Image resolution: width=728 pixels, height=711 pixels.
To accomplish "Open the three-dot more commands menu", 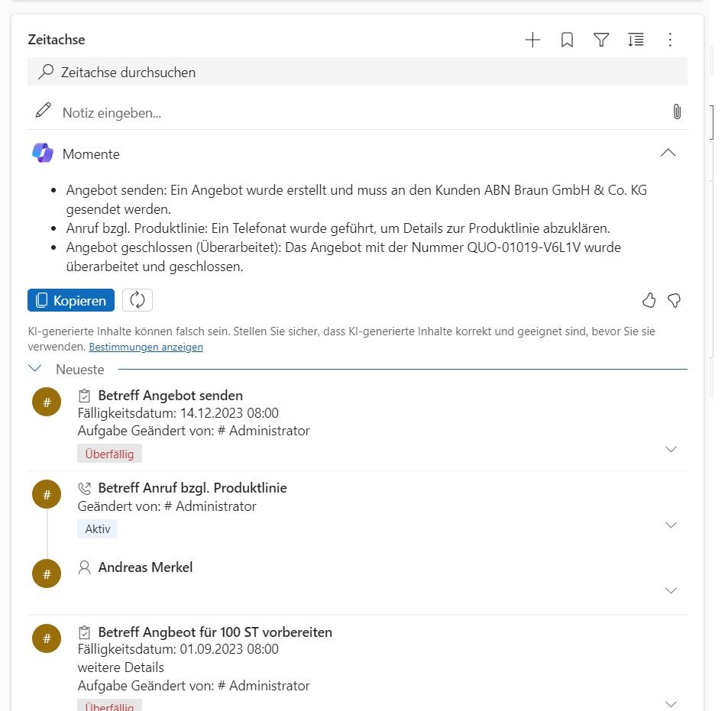I will pyautogui.click(x=670, y=40).
